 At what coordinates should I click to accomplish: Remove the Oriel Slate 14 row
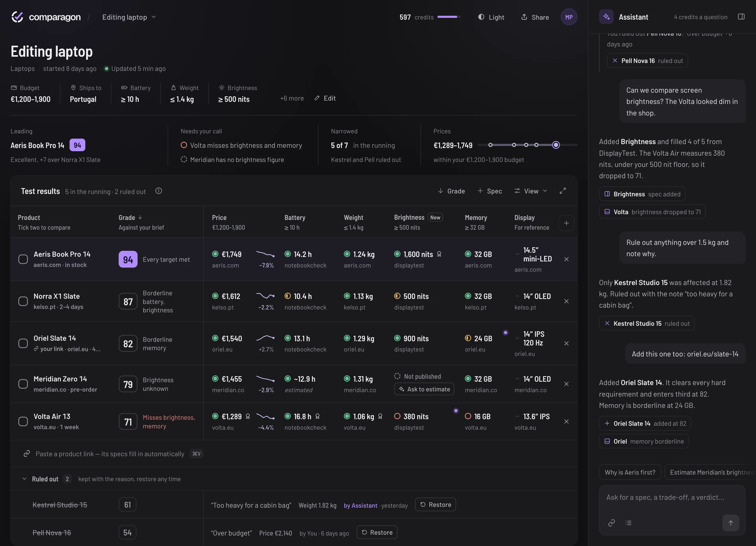[x=566, y=343]
